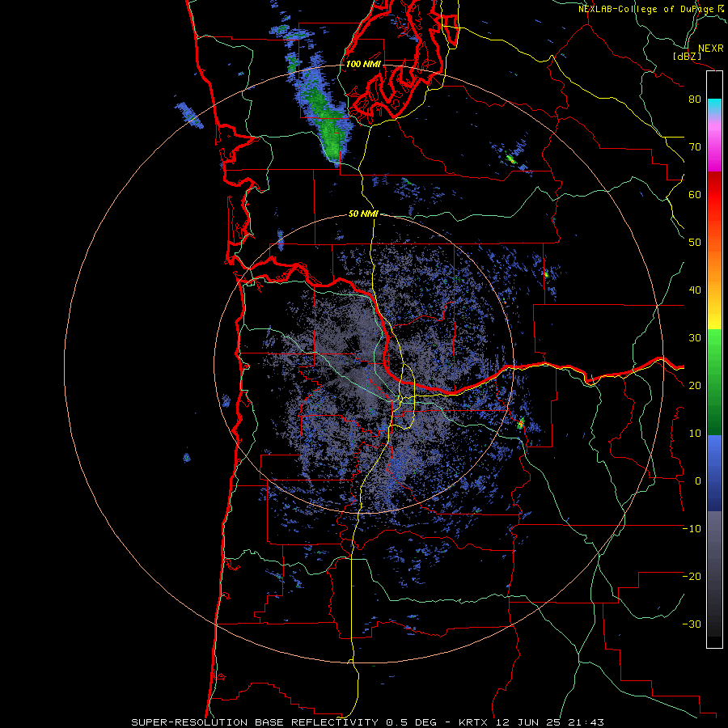Screen dimensions: 728x728
Task: Click the -10 value on dBZ scale
Action: point(692,528)
